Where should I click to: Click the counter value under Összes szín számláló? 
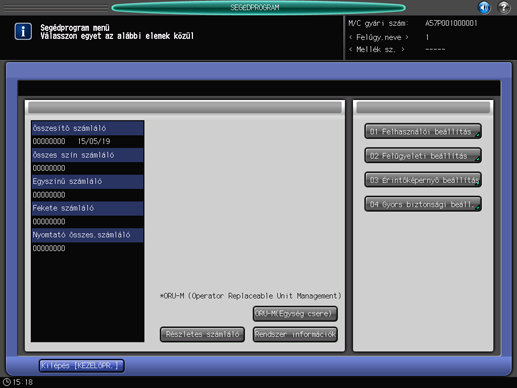pyautogui.click(x=49, y=168)
